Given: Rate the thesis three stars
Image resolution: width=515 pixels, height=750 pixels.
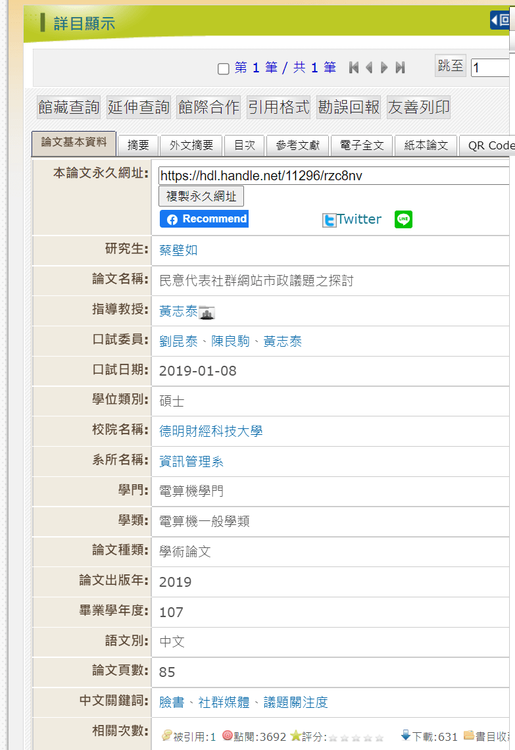Looking at the screenshot, I should pos(356,738).
